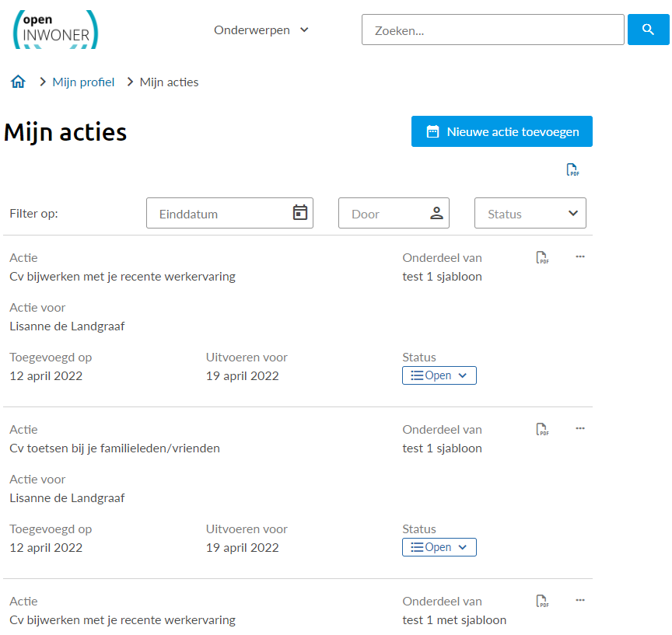Download PDF of 'Cv toetsen' action

(x=542, y=429)
